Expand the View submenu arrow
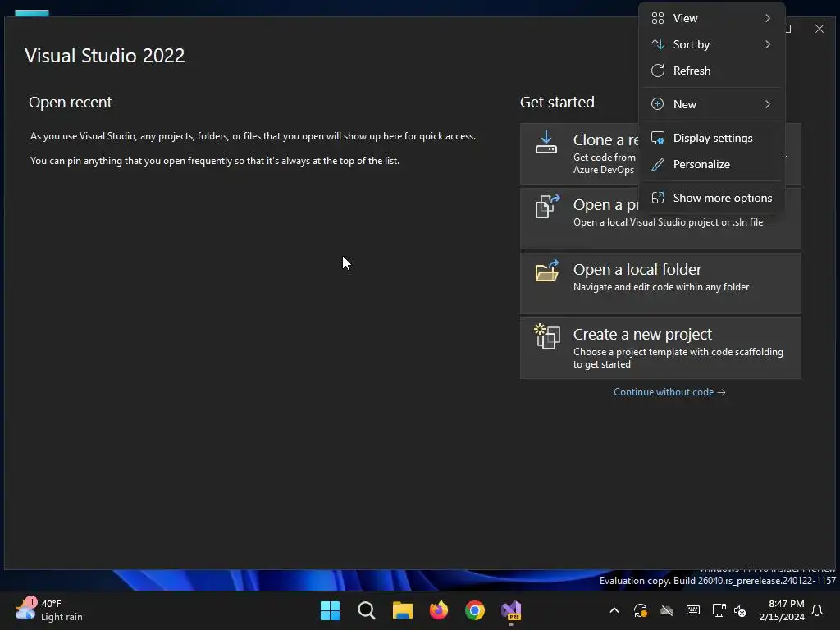Viewport: 840px width, 630px height. point(768,18)
